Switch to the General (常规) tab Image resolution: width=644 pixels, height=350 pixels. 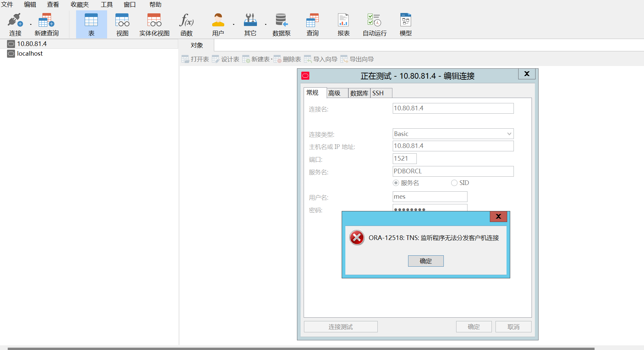tap(315, 93)
